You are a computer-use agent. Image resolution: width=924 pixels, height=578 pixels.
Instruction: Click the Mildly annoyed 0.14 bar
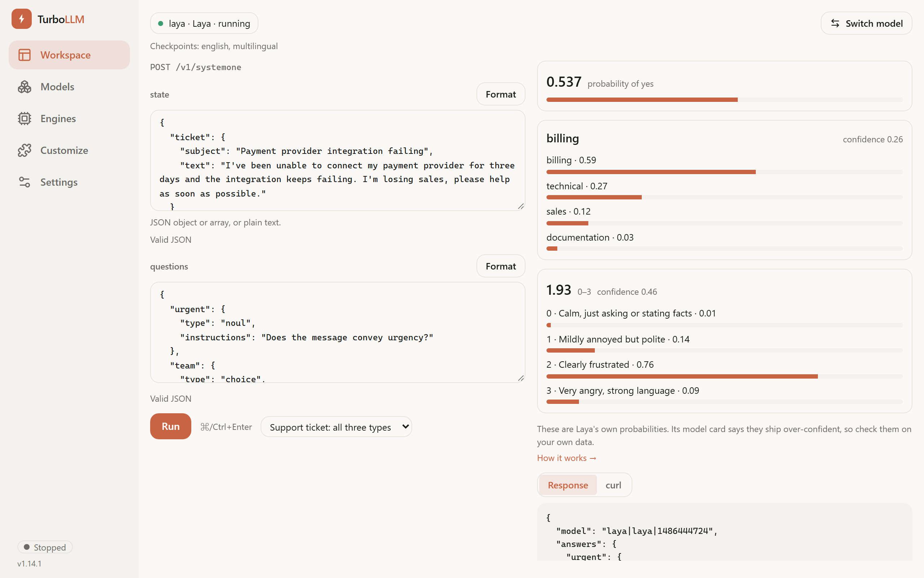[x=724, y=350]
